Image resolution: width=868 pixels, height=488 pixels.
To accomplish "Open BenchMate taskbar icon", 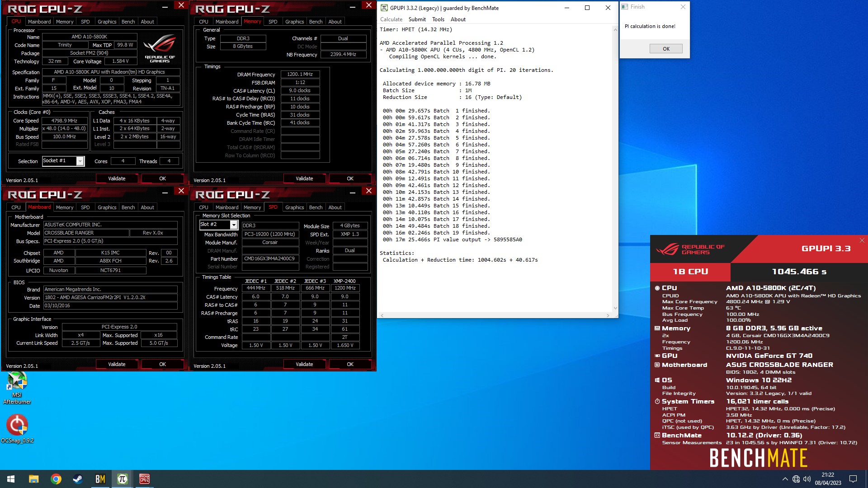I will pyautogui.click(x=100, y=479).
